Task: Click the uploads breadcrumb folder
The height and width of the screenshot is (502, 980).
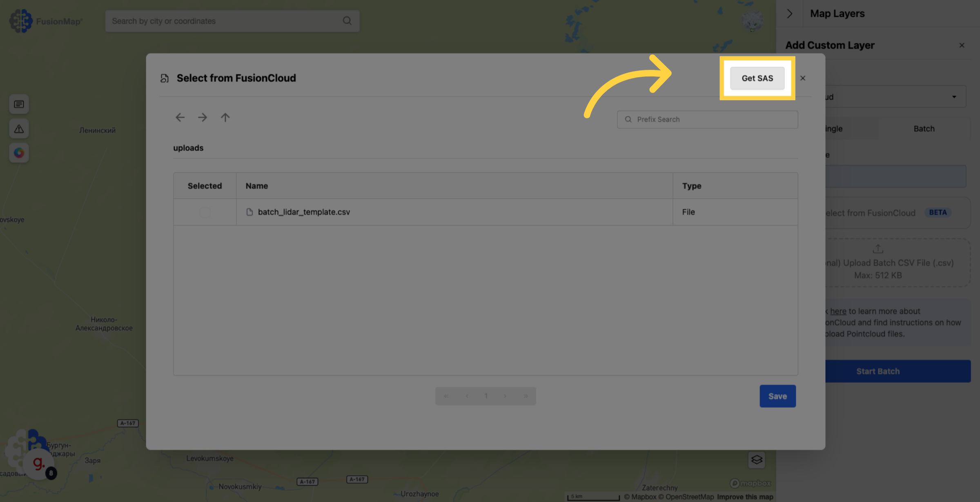Action: [x=188, y=148]
